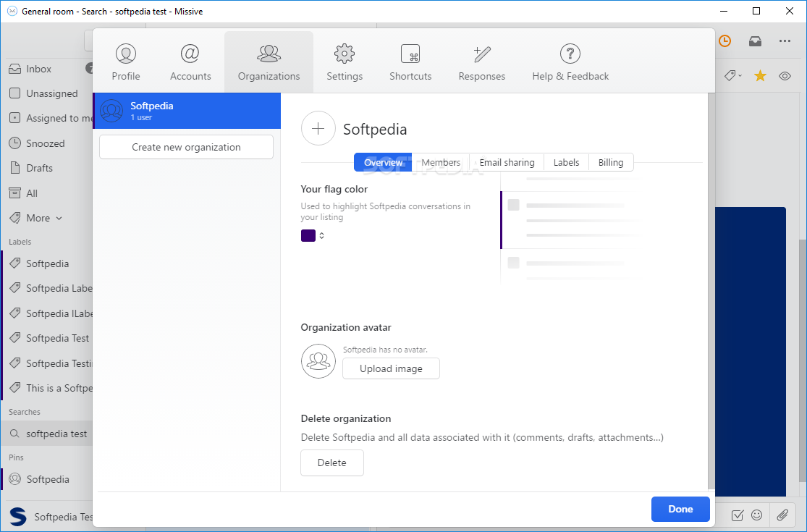Click the purple flag color swatch
The image size is (807, 532).
pos(308,236)
